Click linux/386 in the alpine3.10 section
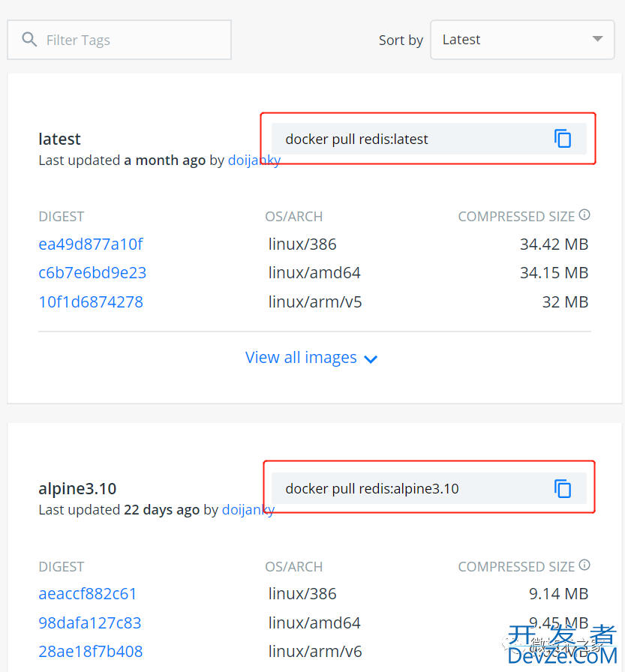Screen dimensions: 625x672 click(302, 594)
